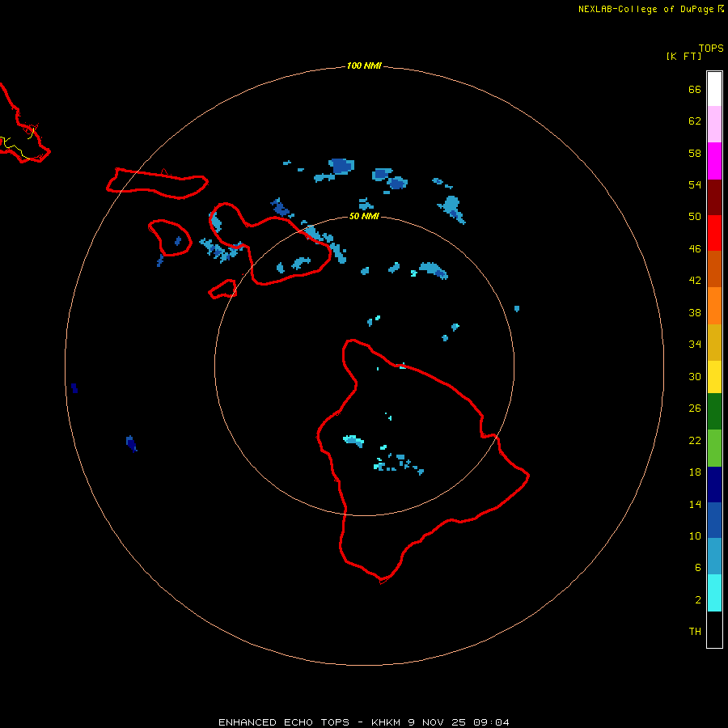728x728 pixels.
Task: Select the 38 legend value
Action: [x=695, y=313]
